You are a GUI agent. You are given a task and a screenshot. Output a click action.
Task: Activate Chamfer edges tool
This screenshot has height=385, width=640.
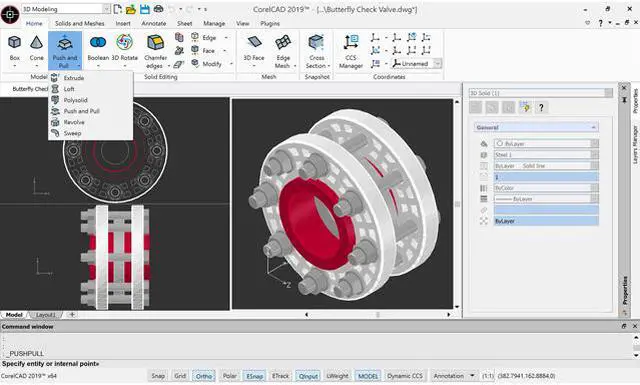tap(156, 51)
